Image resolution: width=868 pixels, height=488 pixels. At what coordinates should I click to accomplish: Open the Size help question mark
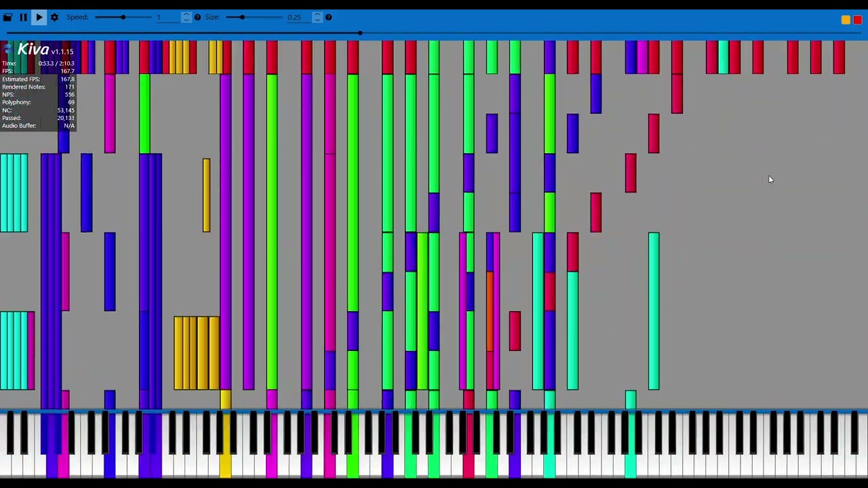(x=328, y=18)
